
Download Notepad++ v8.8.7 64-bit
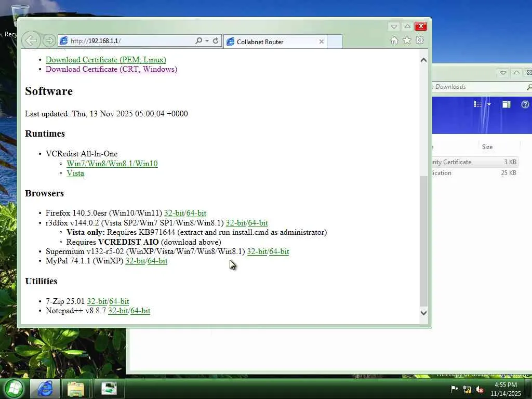point(140,311)
